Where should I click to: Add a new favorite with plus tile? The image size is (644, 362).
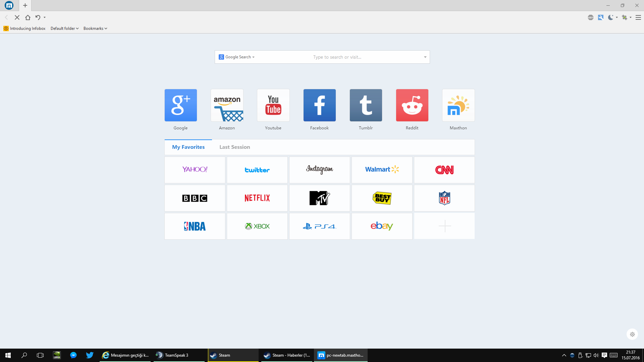coord(444,226)
